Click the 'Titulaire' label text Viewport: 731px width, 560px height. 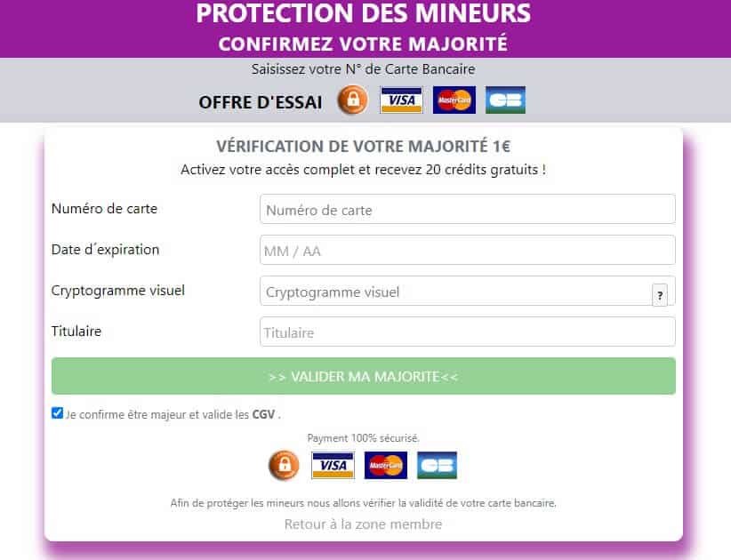[x=76, y=332]
